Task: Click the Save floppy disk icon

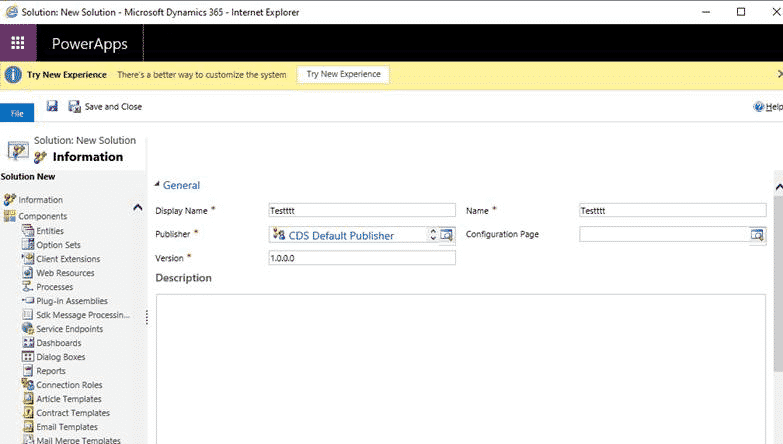Action: pyautogui.click(x=52, y=106)
